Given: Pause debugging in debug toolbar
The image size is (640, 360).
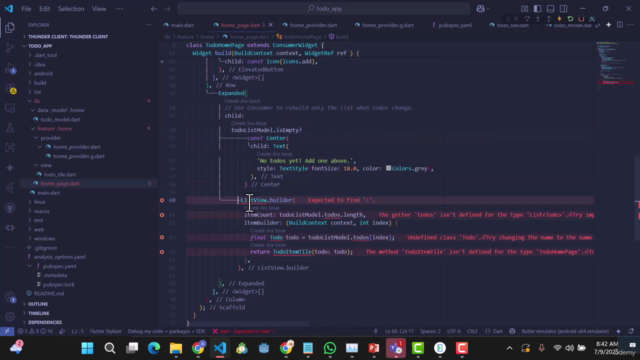Looking at the screenshot, I should (x=516, y=19).
